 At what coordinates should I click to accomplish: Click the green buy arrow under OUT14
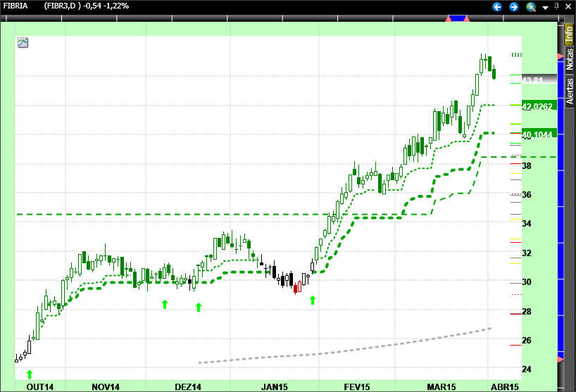pyautogui.click(x=30, y=374)
